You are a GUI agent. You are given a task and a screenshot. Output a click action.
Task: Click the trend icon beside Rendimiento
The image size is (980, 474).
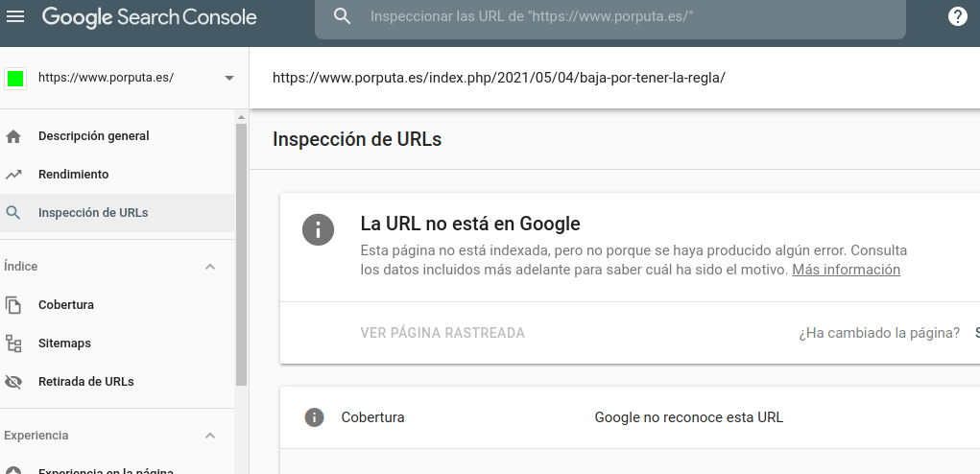tap(13, 175)
